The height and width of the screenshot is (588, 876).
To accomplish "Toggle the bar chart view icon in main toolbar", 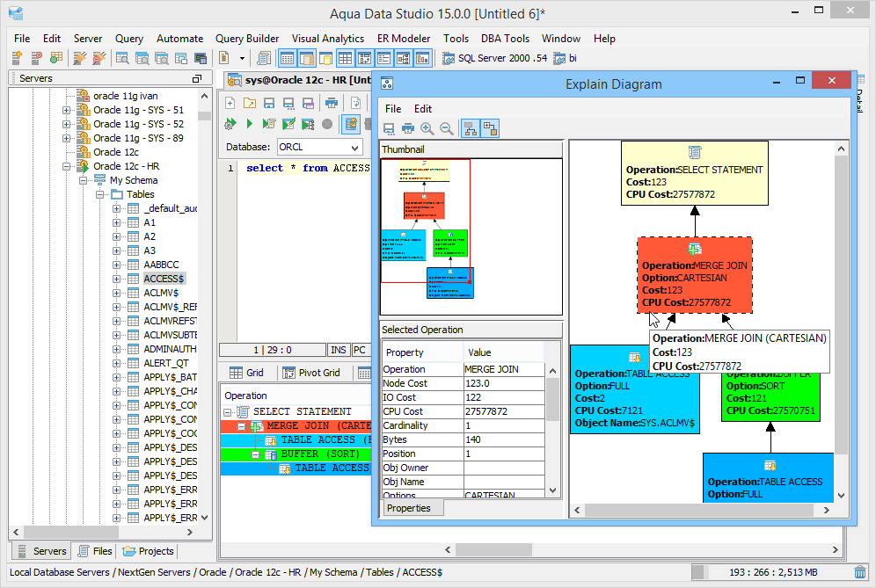I will click(422, 57).
